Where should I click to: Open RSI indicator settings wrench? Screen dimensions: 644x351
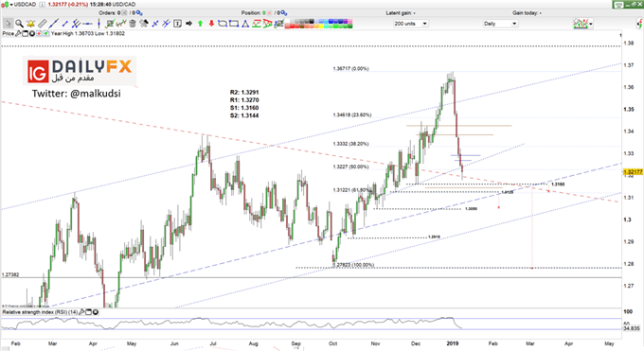81,312
